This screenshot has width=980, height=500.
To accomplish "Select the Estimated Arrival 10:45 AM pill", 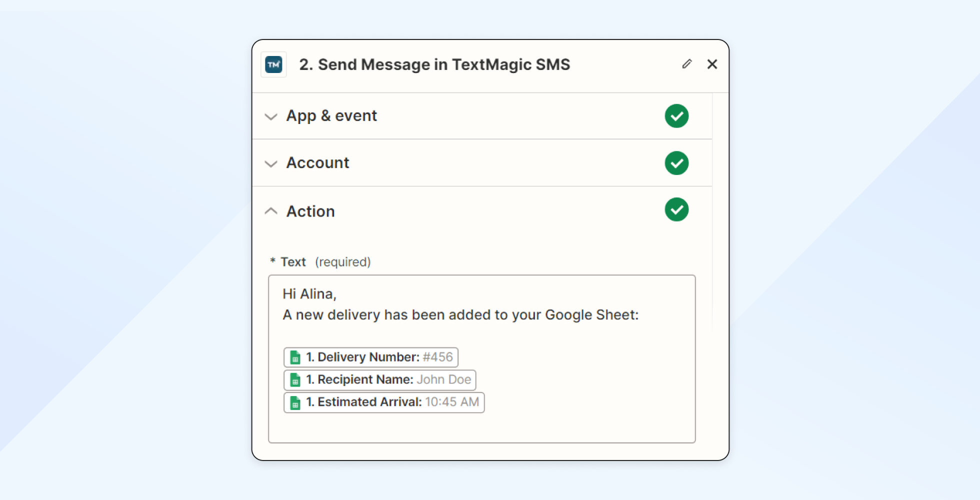I will point(384,402).
